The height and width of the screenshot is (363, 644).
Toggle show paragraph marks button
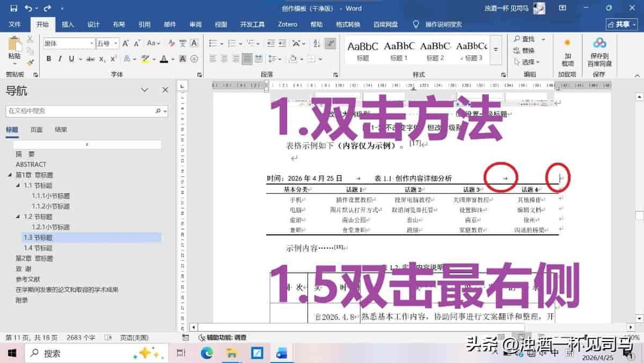pyautogui.click(x=331, y=43)
